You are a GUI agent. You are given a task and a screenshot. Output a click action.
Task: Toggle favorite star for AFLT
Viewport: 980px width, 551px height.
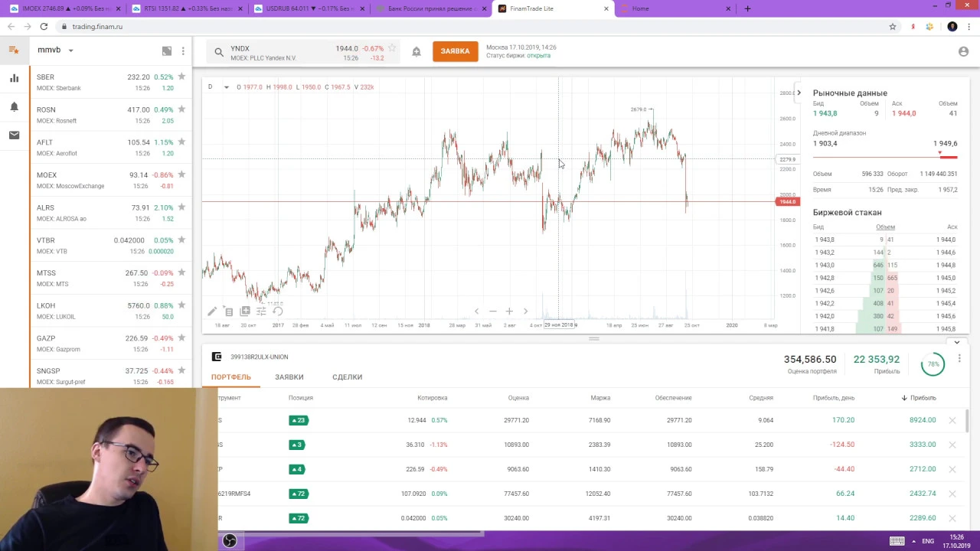click(x=181, y=142)
